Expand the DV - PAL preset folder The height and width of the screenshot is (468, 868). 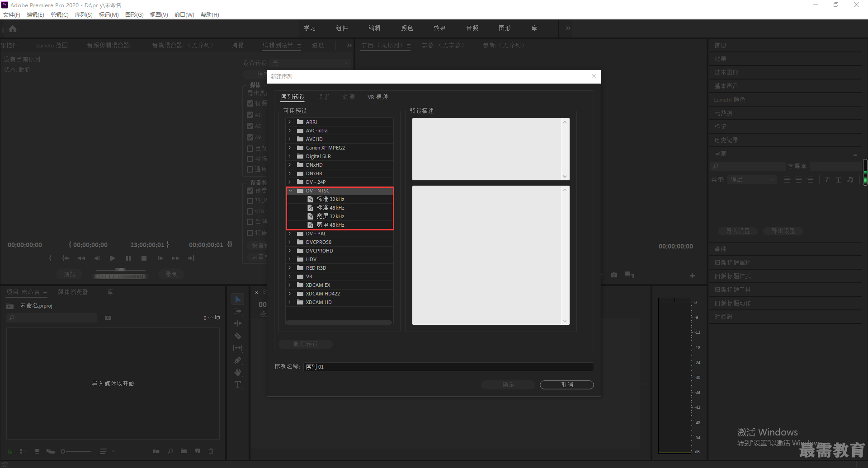(x=290, y=234)
